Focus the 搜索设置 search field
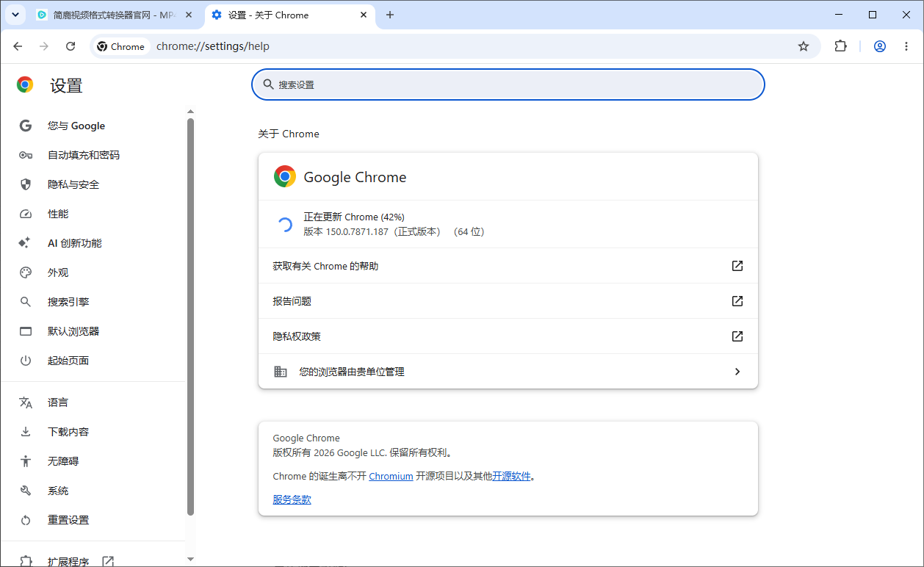Screen dimensions: 924x567 tap(508, 84)
